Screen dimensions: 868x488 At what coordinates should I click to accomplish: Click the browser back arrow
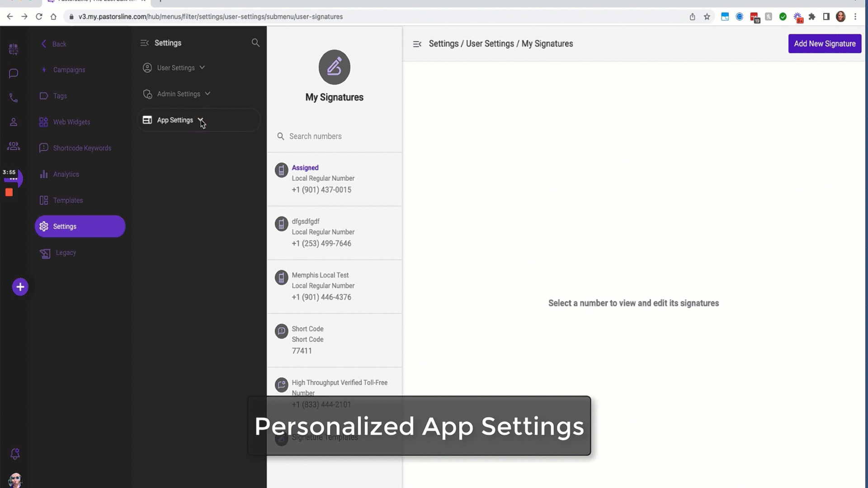point(9,17)
